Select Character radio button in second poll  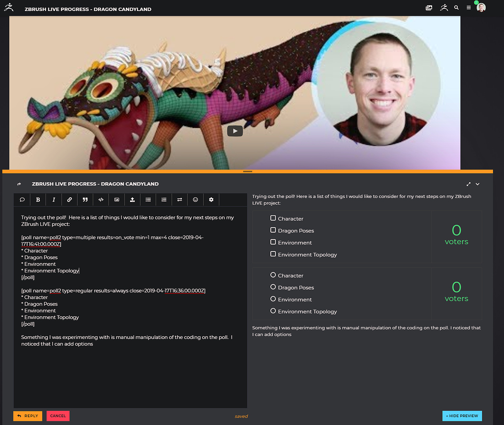273,275
